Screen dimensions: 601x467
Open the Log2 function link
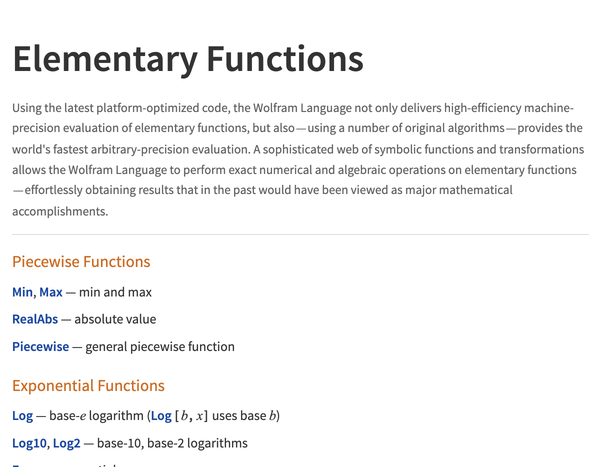pos(64,443)
